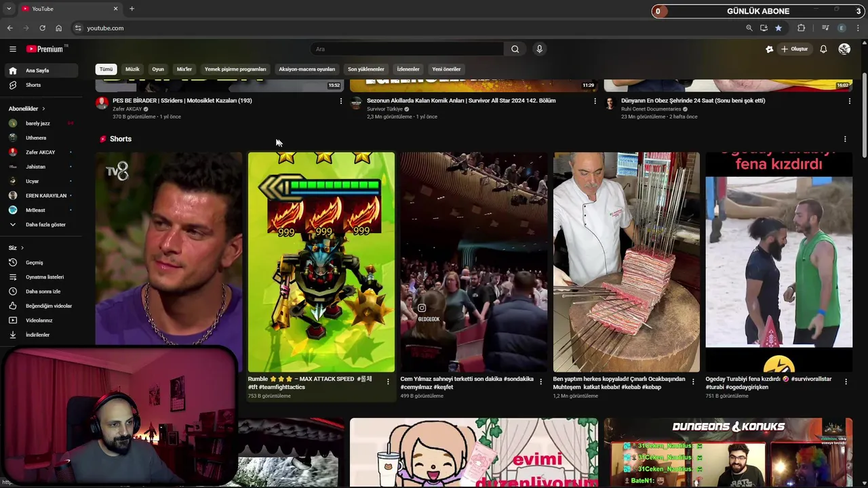Open the Chrome profile E avatar

842,28
